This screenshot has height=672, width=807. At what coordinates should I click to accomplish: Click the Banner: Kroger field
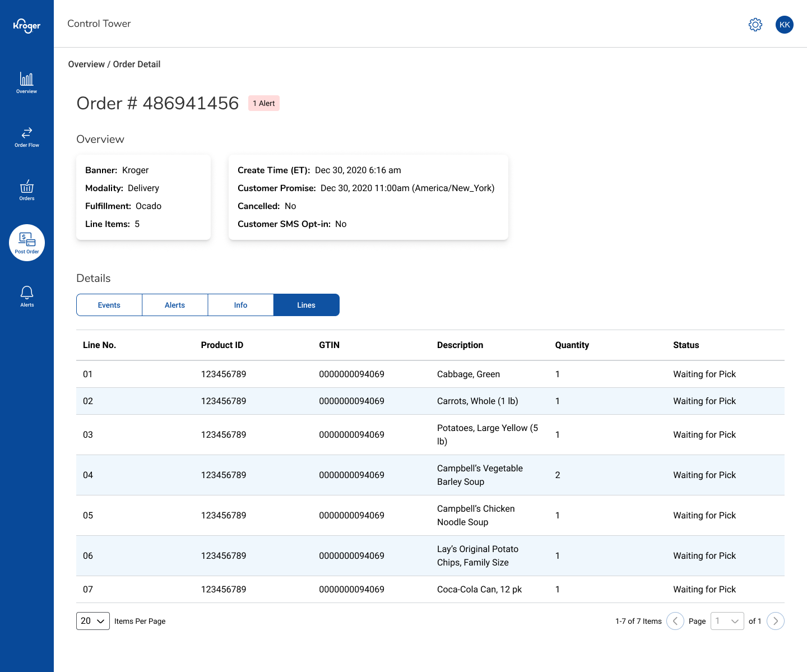point(117,170)
